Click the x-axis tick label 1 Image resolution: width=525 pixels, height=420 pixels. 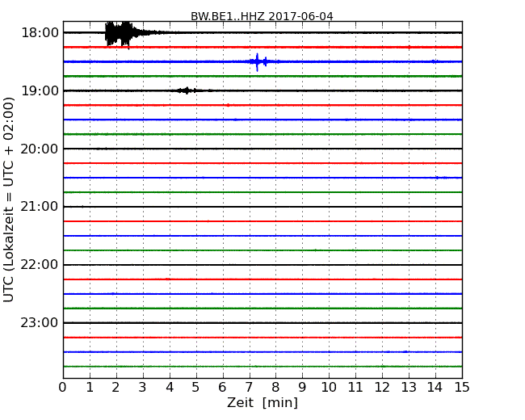point(90,387)
